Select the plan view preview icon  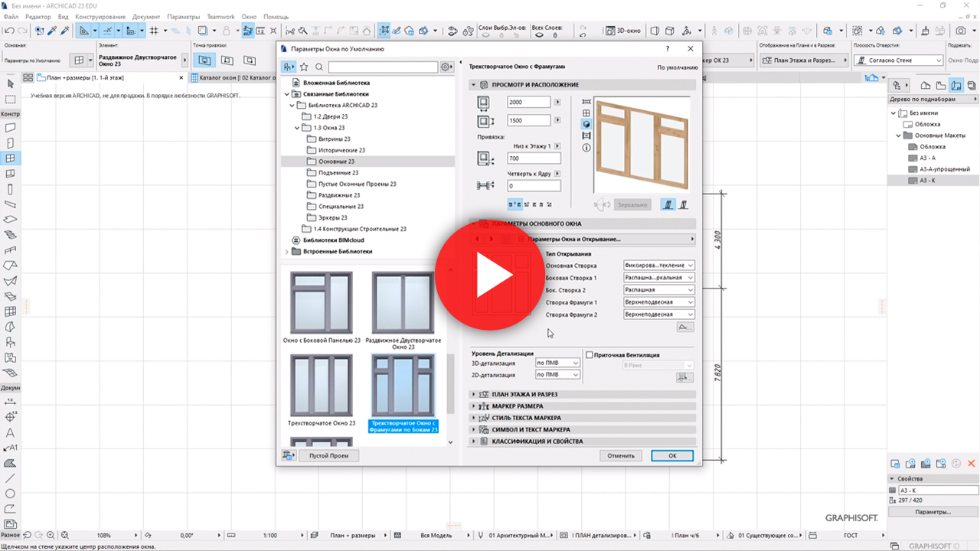(x=586, y=101)
